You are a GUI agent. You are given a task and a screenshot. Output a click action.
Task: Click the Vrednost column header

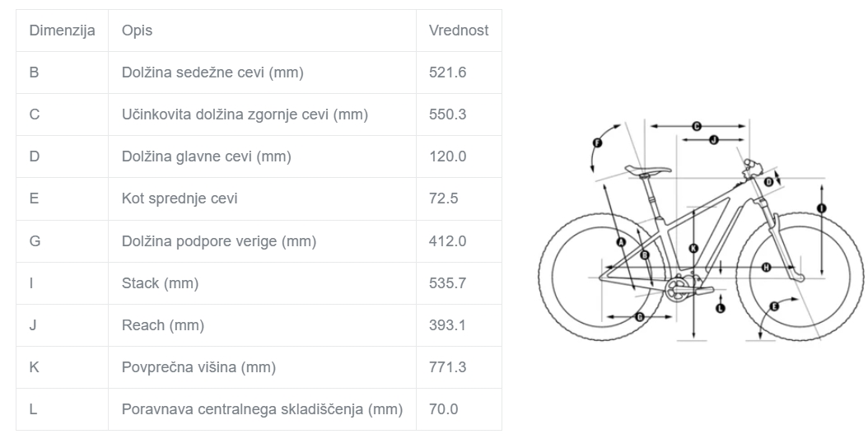pyautogui.click(x=459, y=30)
